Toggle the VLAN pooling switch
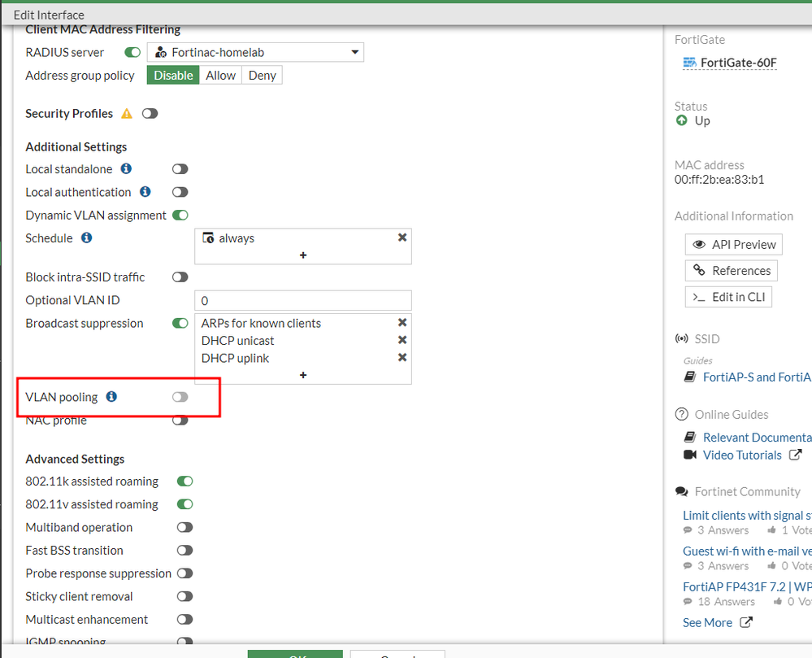Screen dimensions: 812x658 [x=180, y=397]
